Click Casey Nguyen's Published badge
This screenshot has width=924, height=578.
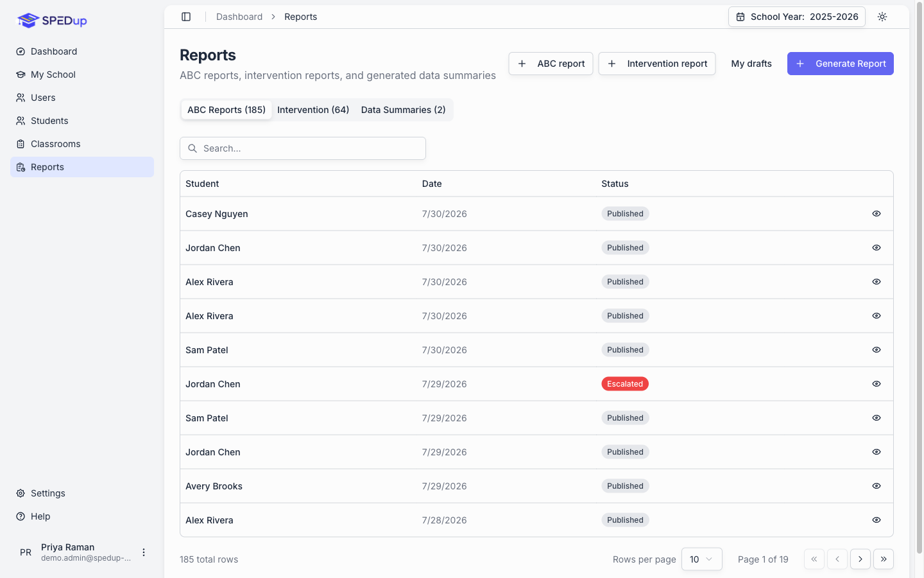[x=625, y=214]
